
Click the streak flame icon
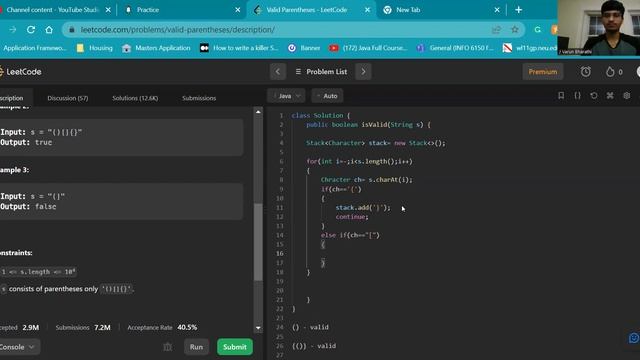pyautogui.click(x=610, y=72)
